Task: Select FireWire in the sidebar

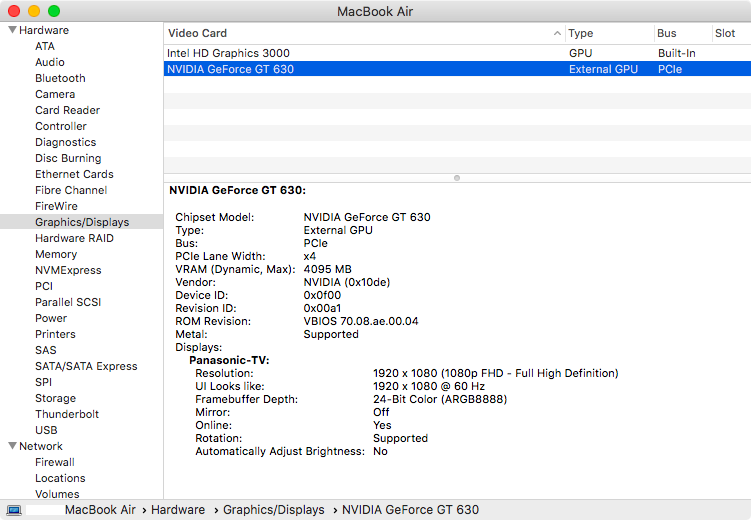Action: 56,206
